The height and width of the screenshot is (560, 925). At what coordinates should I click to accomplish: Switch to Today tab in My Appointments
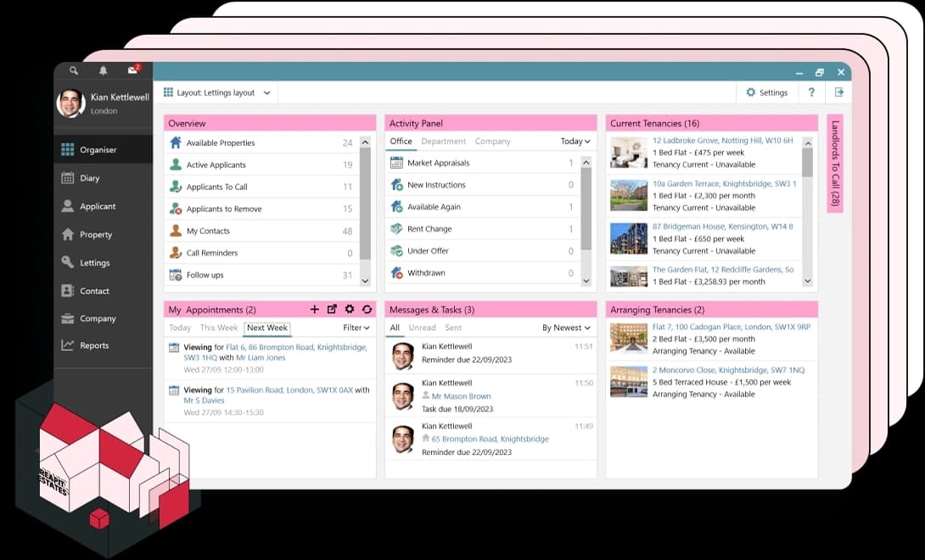point(180,328)
